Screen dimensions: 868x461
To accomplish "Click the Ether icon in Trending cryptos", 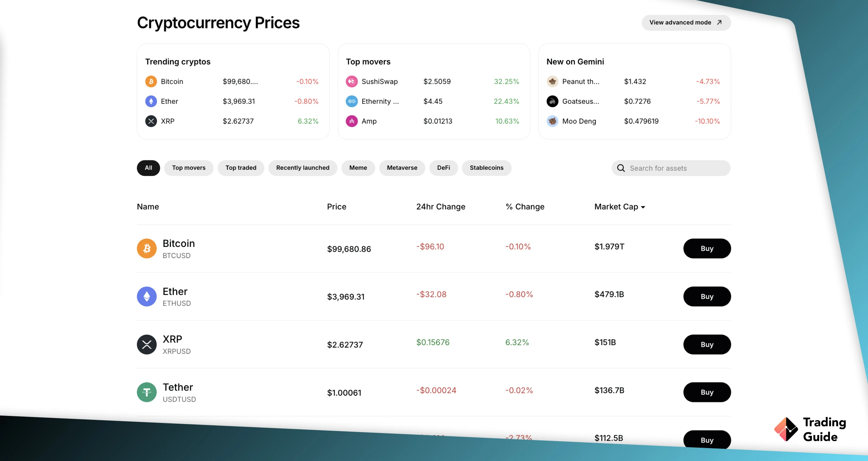I will pyautogui.click(x=151, y=102).
